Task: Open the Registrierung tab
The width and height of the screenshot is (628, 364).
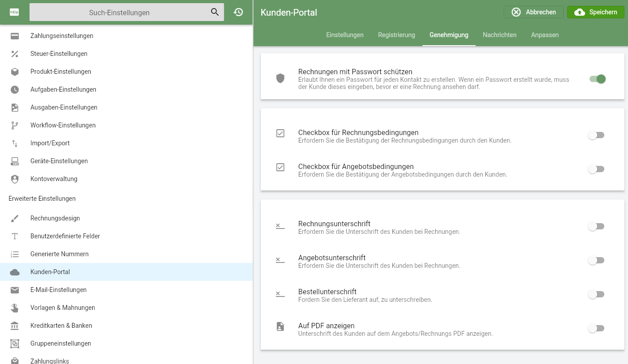Action: 396,35
